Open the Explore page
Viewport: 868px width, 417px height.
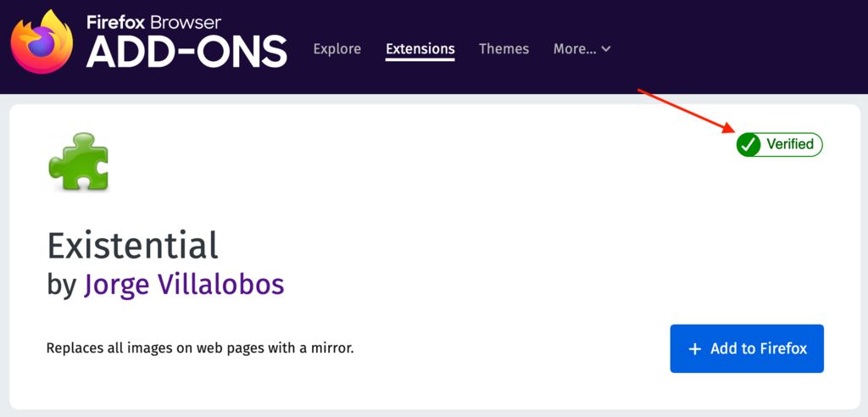(337, 49)
